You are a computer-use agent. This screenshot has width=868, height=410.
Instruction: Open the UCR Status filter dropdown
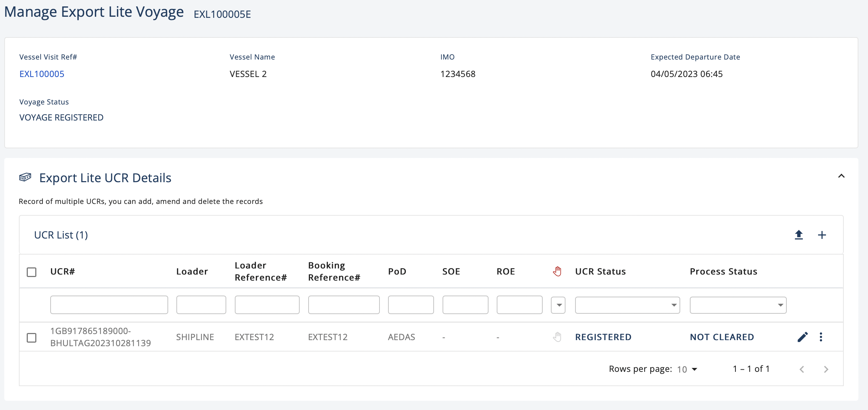[x=627, y=305]
